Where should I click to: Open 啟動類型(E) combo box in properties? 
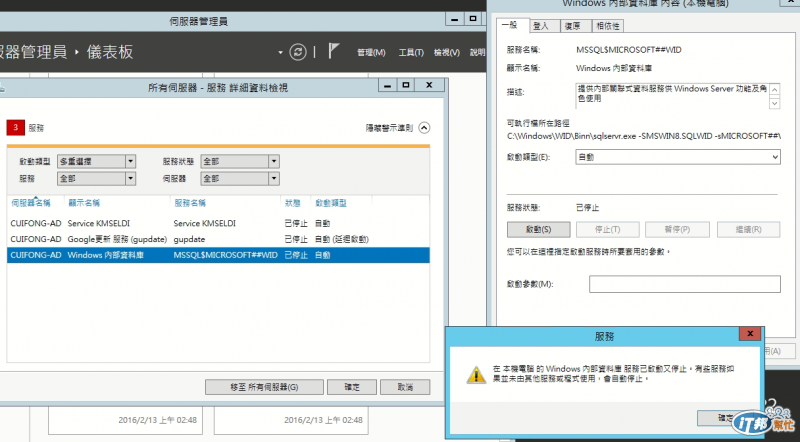point(678,157)
